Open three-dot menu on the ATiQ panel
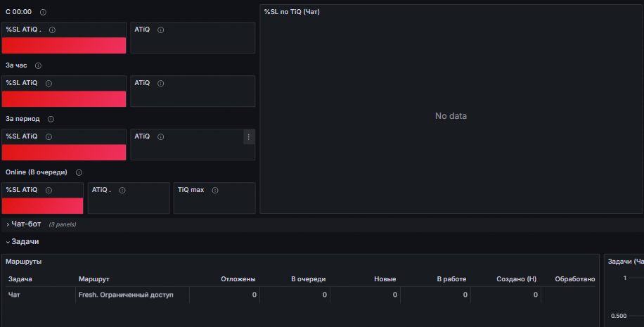Screen dimensions: 644x327 click(x=248, y=137)
